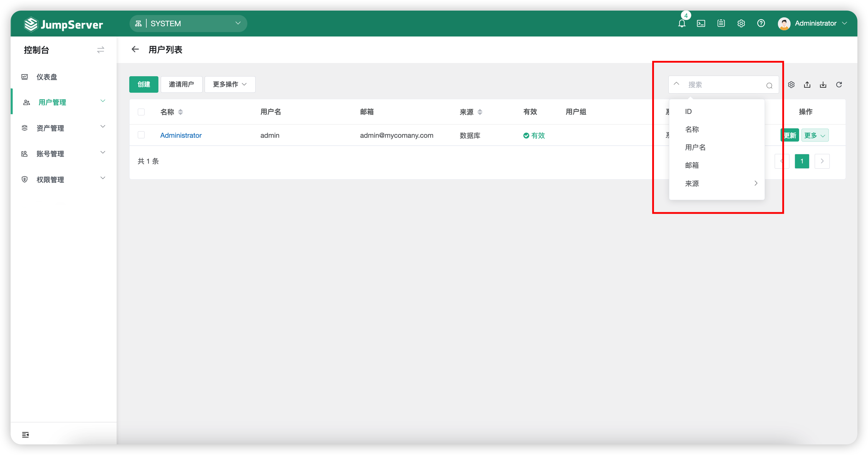Screen dimensions: 868x455
Task: Refresh the user list table
Action: coord(839,84)
